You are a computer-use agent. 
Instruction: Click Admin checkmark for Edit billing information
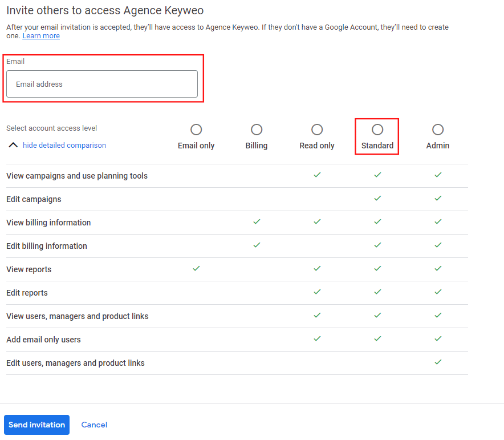coord(438,245)
